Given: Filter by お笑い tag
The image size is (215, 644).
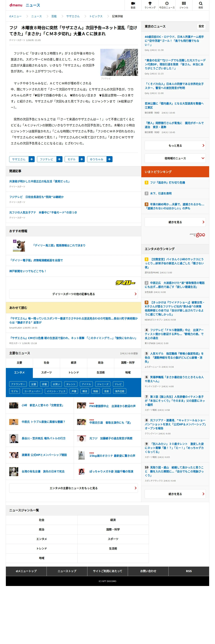Looking at the screenshot, I should 56,384.
